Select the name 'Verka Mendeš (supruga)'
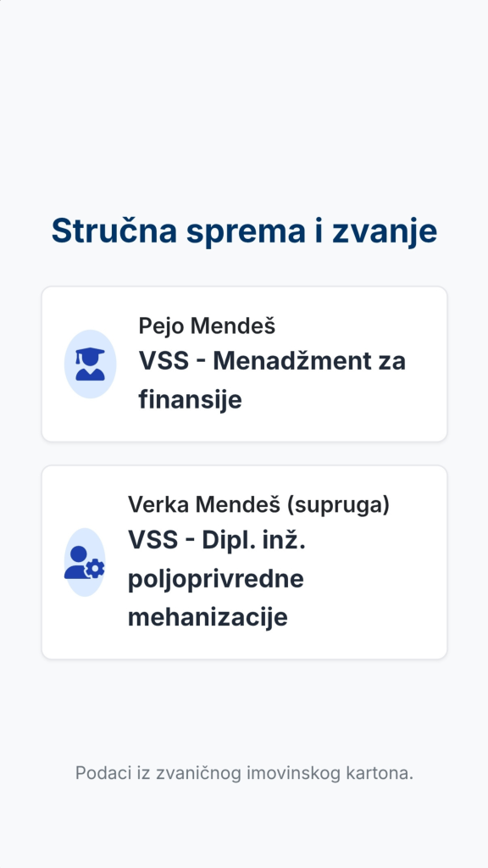 click(259, 504)
